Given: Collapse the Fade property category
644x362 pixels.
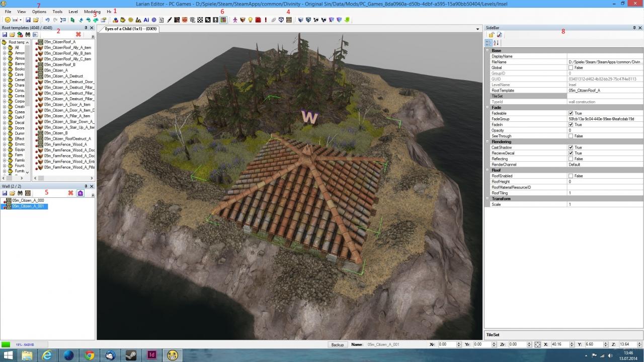Looking at the screenshot, I should (487, 107).
